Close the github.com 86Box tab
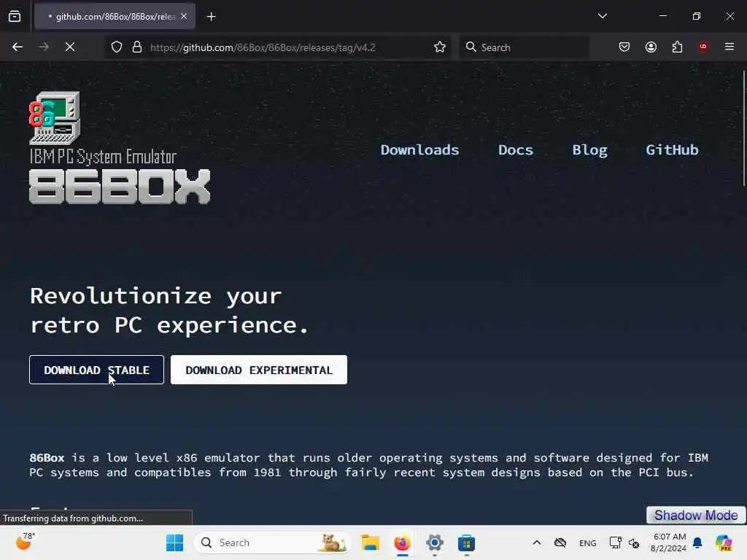 point(184,17)
